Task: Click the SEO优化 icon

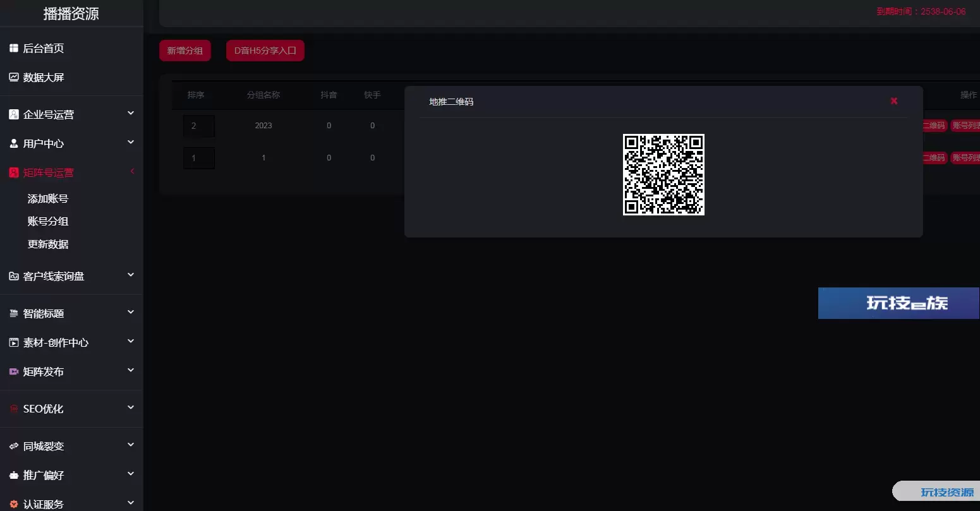Action: pos(13,409)
